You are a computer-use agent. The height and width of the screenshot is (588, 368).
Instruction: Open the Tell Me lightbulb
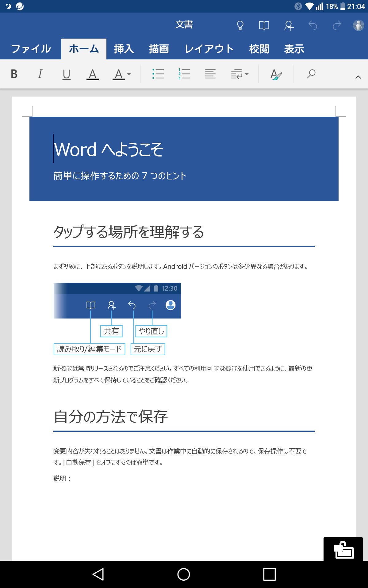click(x=240, y=25)
